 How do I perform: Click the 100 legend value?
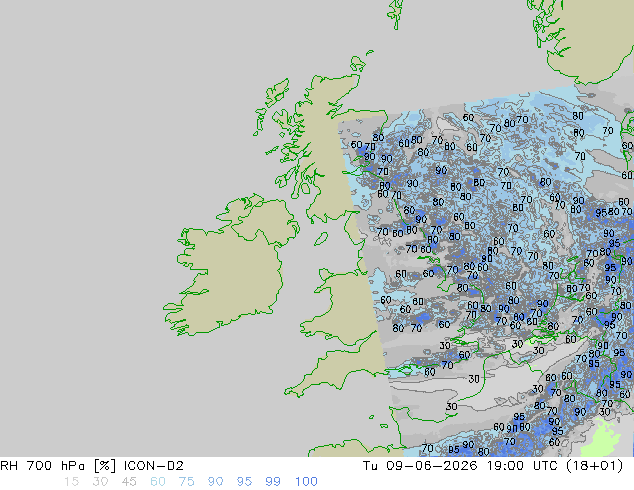click(x=306, y=482)
